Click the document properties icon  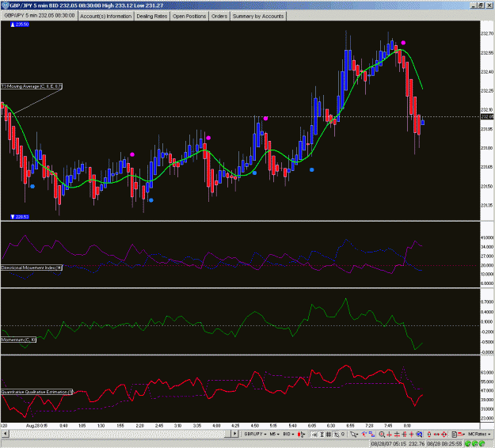coord(454,435)
